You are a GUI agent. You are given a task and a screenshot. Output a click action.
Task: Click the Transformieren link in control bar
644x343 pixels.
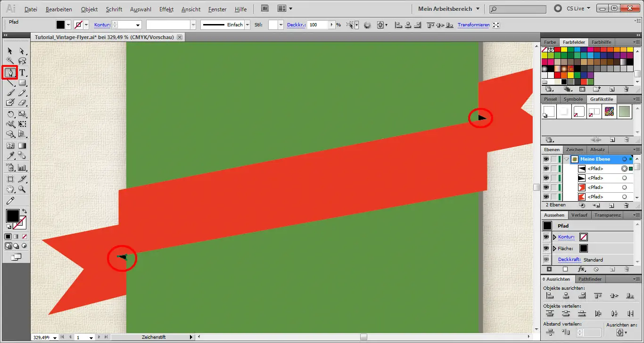click(473, 25)
